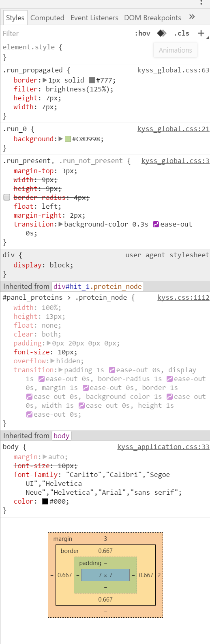Image resolution: width=210 pixels, height=644 pixels.
Task: Select the 7 × 7 content box
Action: click(105, 575)
